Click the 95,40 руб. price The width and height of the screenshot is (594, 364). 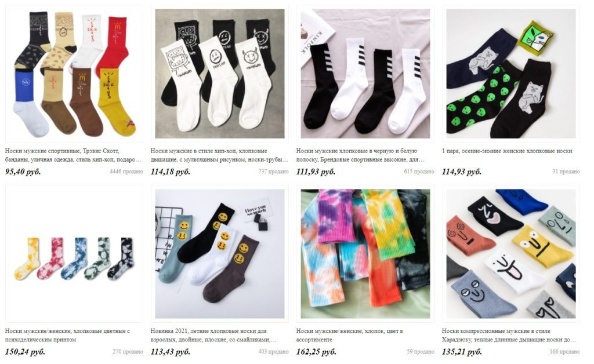[23, 172]
